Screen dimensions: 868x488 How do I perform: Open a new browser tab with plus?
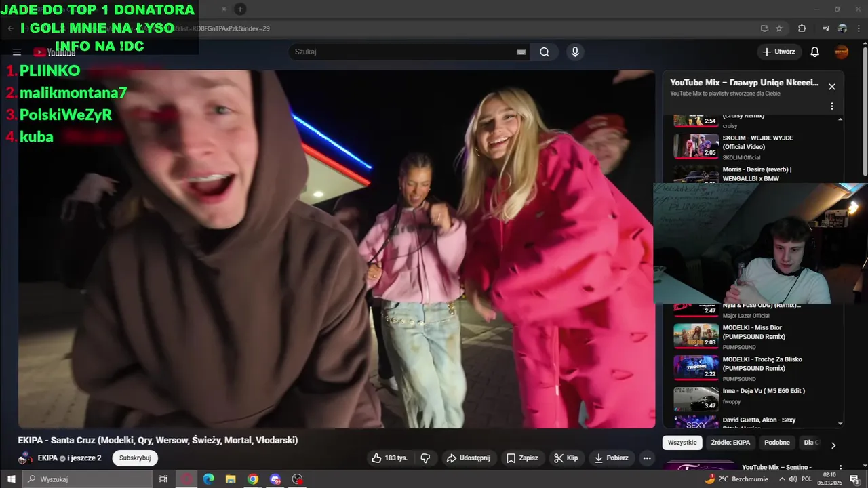(240, 9)
